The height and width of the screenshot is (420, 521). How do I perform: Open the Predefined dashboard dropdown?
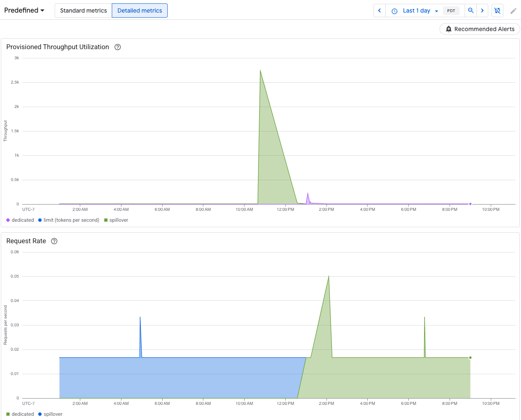24,10
